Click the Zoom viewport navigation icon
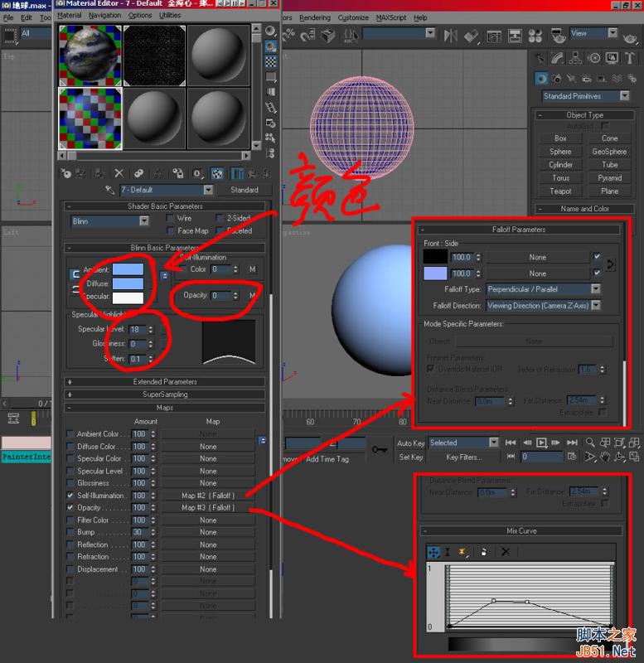 (590, 443)
